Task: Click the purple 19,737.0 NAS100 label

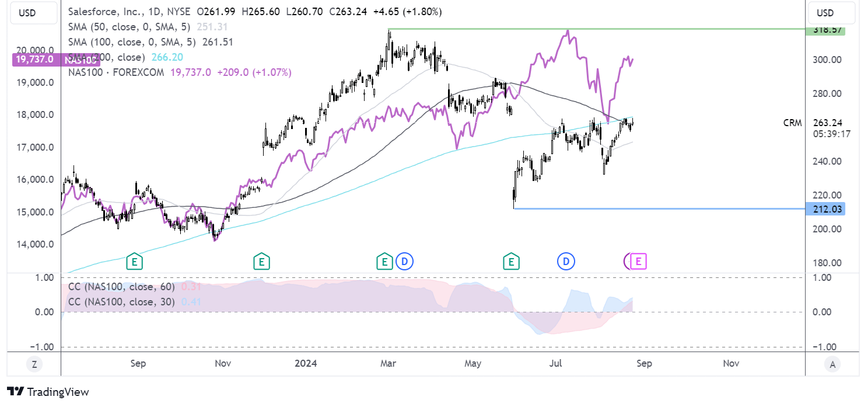Action: [x=36, y=59]
